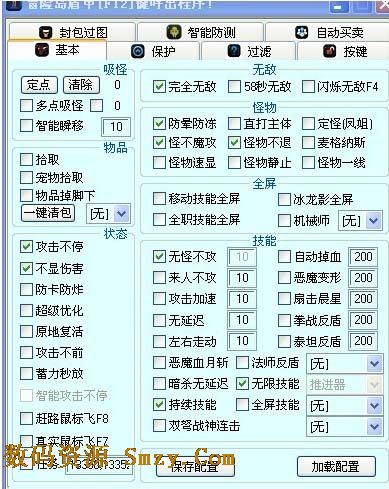Viewport: 389px width, 489px height.
Task: Click the 过滤 question-mark icon
Action: 234,51
